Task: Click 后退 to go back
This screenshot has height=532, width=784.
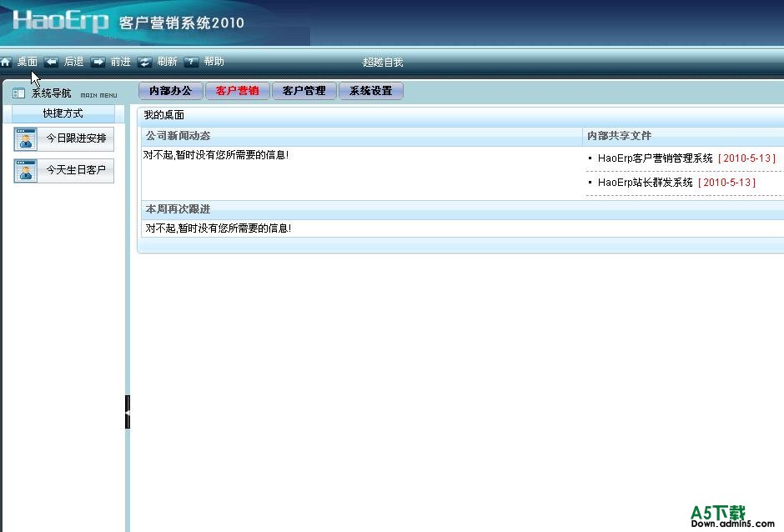Action: point(74,62)
